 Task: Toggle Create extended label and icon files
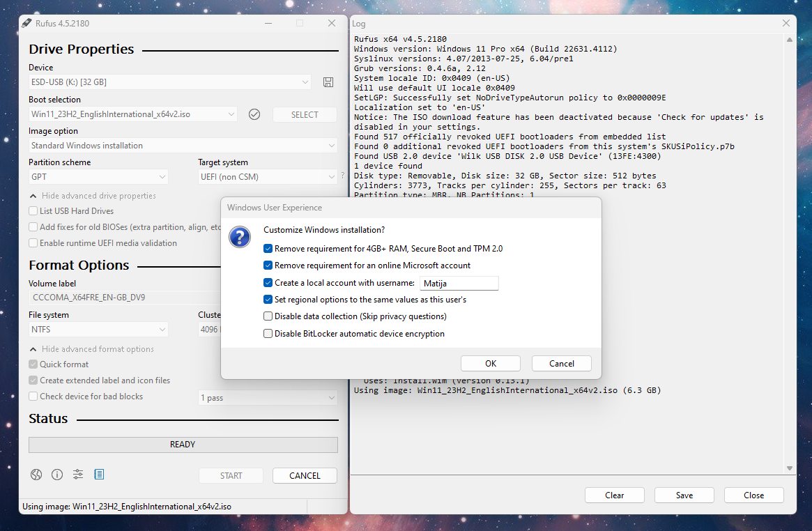[x=33, y=380]
